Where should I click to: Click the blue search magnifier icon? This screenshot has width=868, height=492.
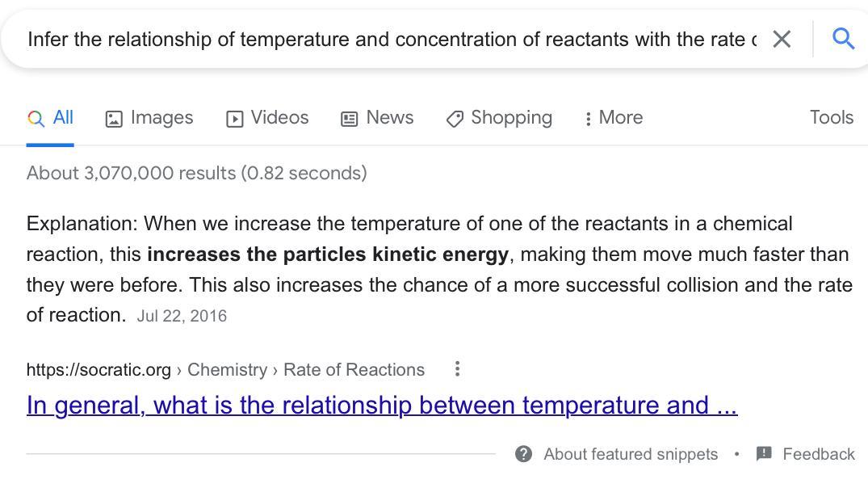[843, 38]
